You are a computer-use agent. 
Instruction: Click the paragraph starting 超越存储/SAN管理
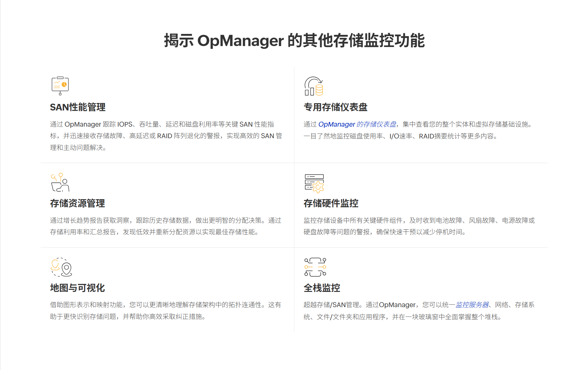(419, 311)
